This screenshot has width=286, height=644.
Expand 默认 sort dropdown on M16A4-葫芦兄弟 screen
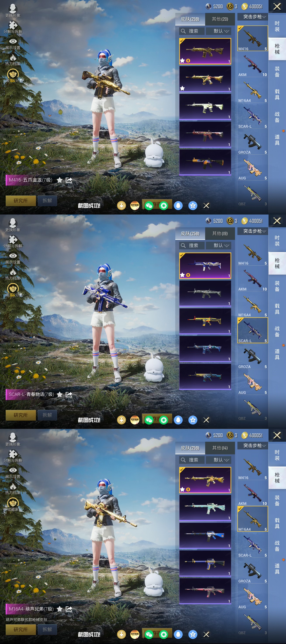(x=219, y=460)
